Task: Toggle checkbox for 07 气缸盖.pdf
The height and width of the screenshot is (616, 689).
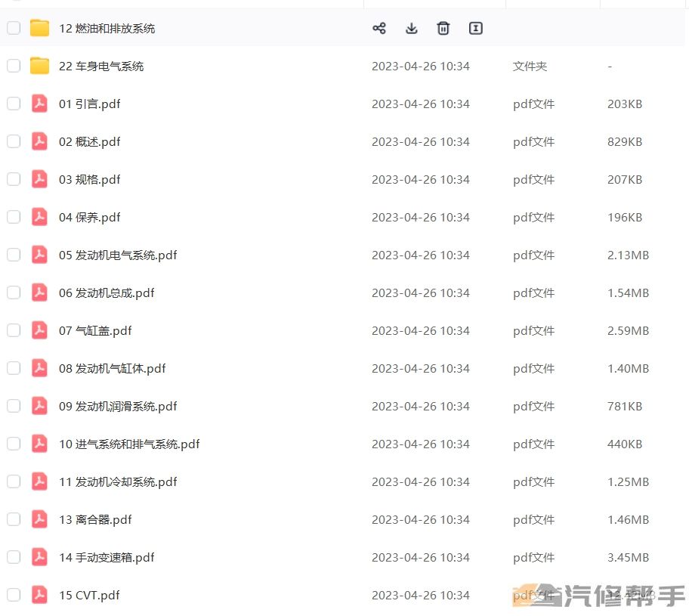Action: [x=14, y=330]
